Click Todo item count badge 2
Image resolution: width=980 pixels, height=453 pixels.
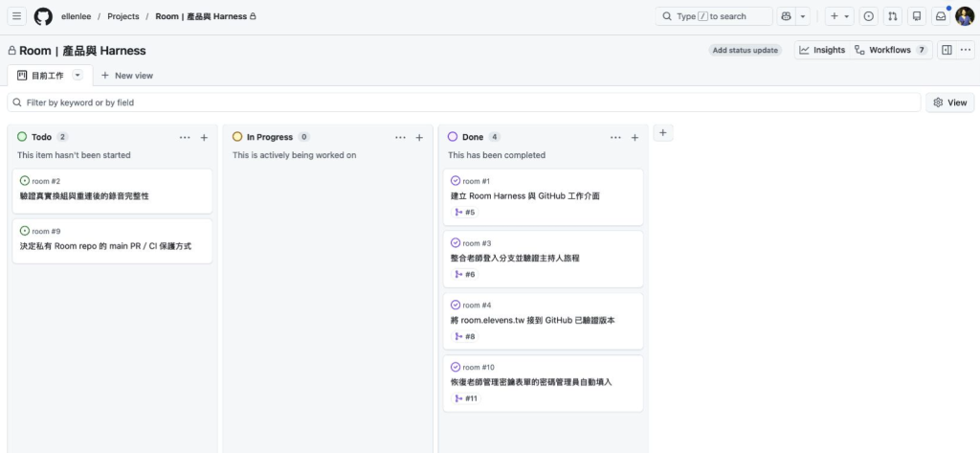[62, 137]
